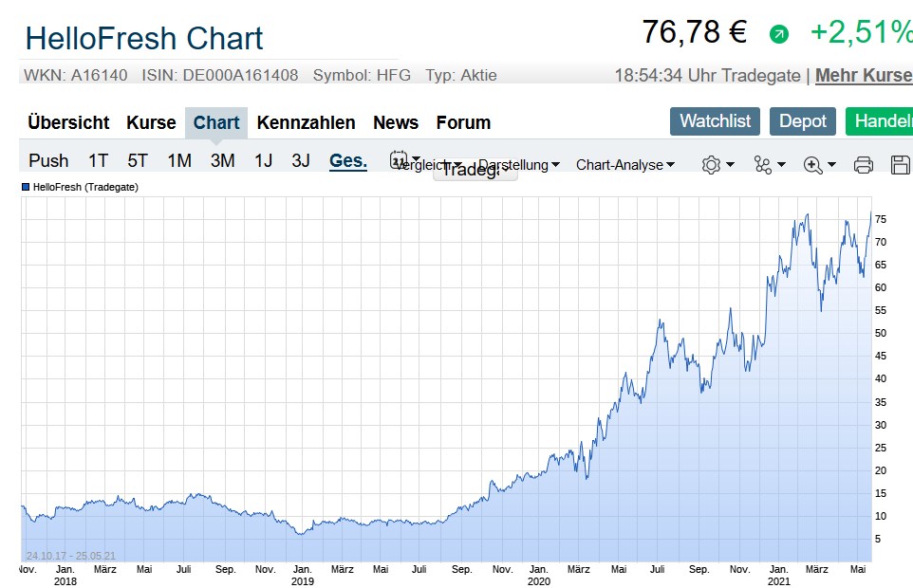
Task: Select the 1M time range
Action: coord(179,160)
